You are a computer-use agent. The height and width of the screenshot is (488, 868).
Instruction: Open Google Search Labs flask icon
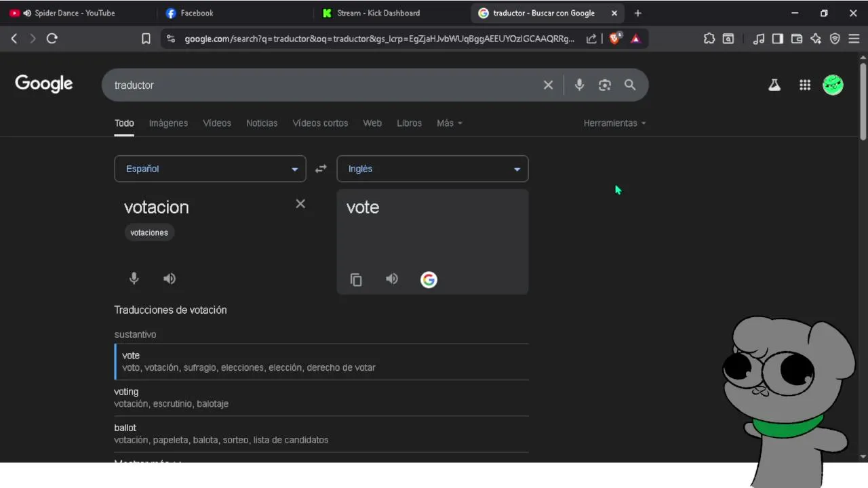pos(774,85)
